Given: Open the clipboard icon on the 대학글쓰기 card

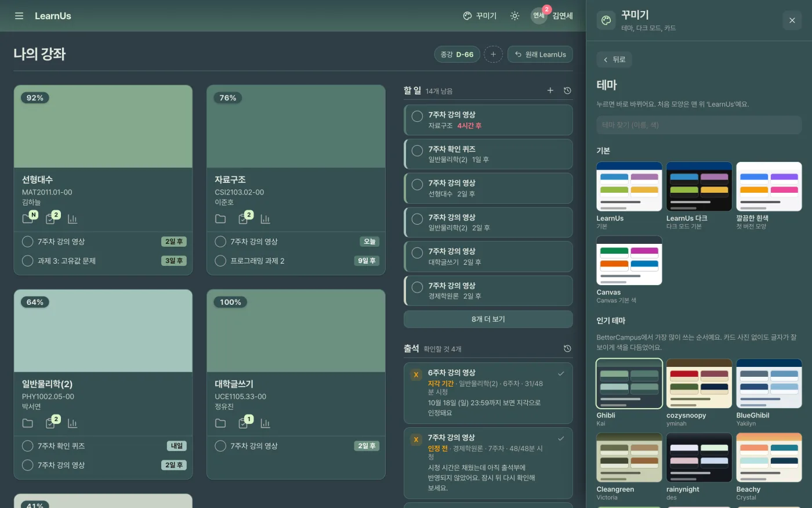Looking at the screenshot, I should 243,423.
